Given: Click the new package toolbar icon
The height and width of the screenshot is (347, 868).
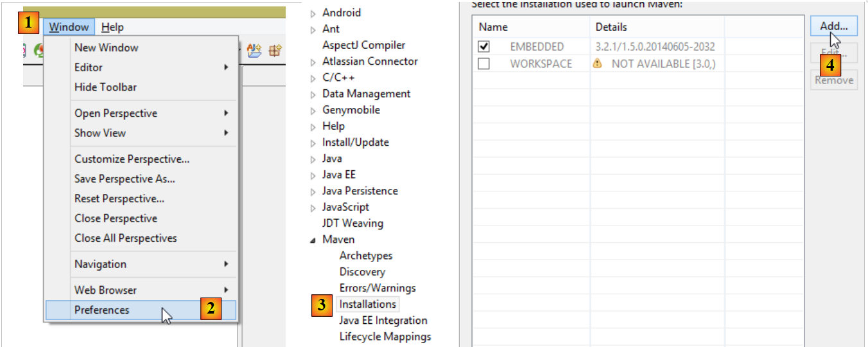Looking at the screenshot, I should [275, 51].
